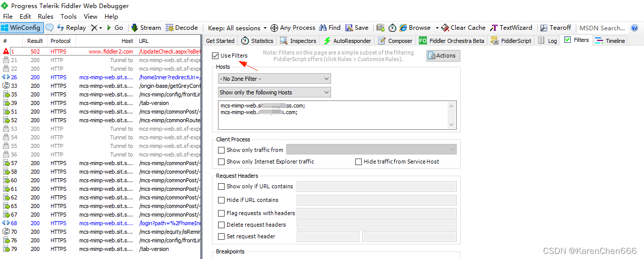Open the View menu

[x=91, y=17]
